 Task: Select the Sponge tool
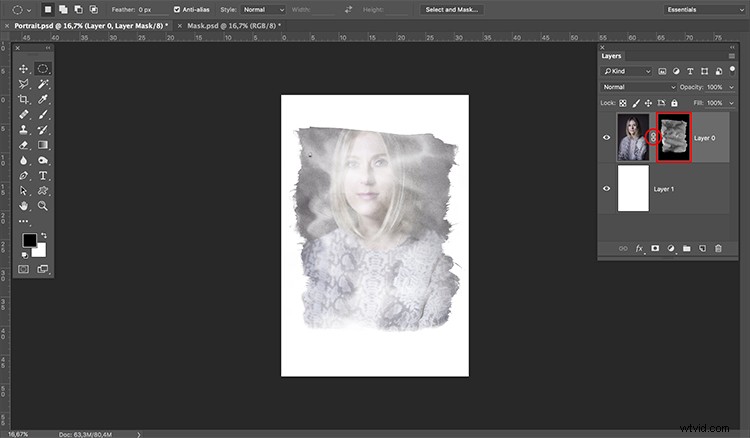[x=43, y=160]
